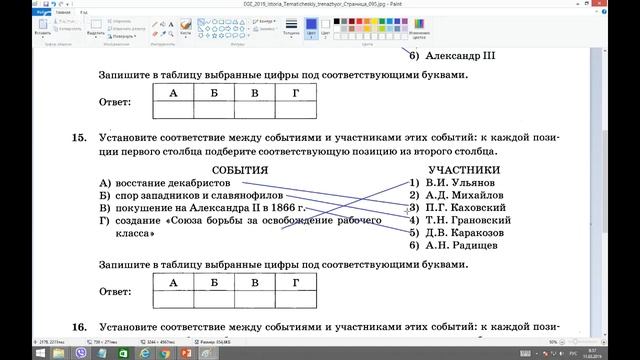Switch to the Главная ribbon tab
This screenshot has width=640, height=360.
63,13
